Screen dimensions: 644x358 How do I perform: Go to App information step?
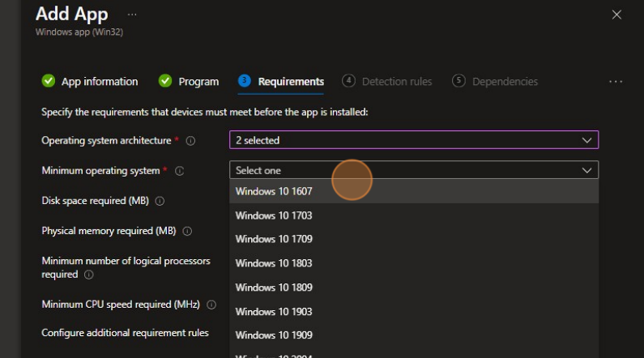click(90, 82)
